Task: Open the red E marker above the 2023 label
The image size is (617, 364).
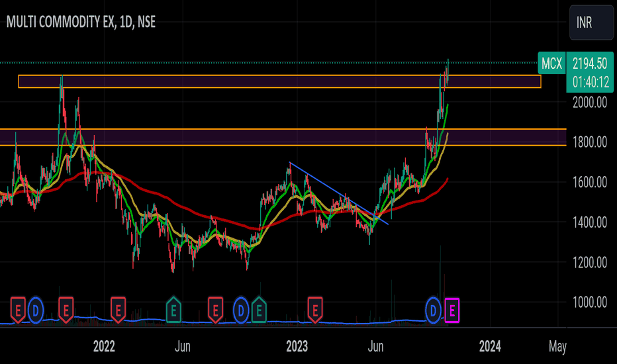Action: [x=315, y=310]
